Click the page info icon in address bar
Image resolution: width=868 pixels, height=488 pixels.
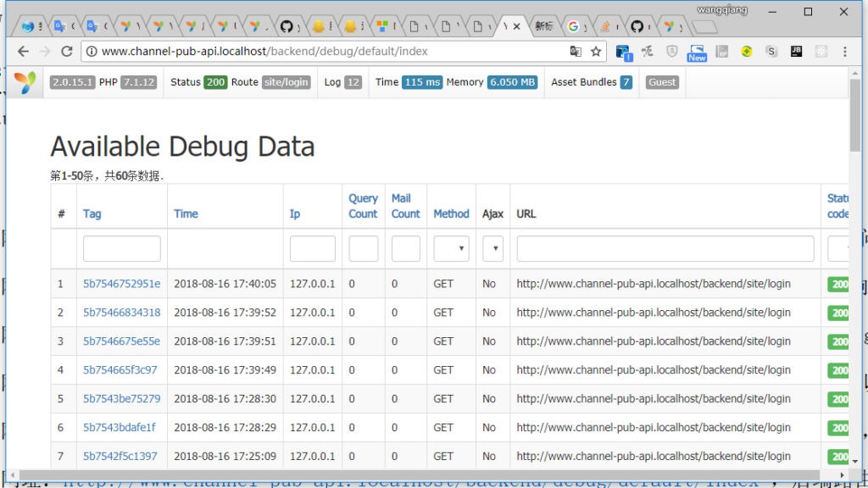[x=91, y=51]
